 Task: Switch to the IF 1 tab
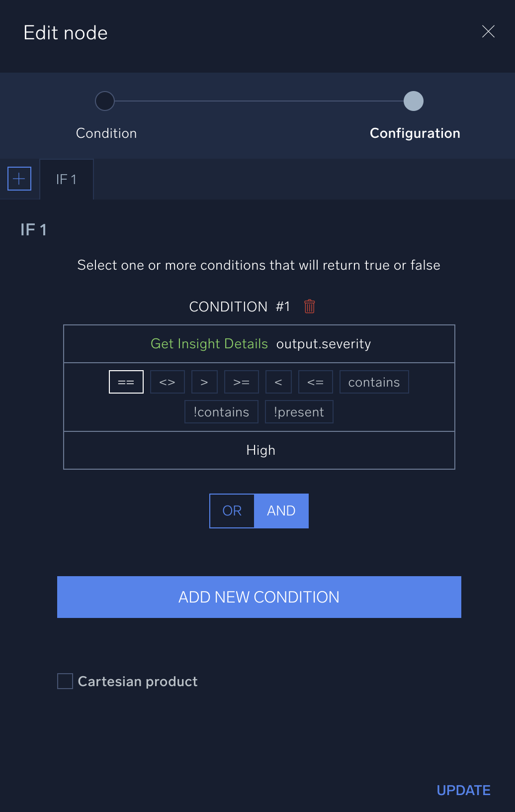67,180
